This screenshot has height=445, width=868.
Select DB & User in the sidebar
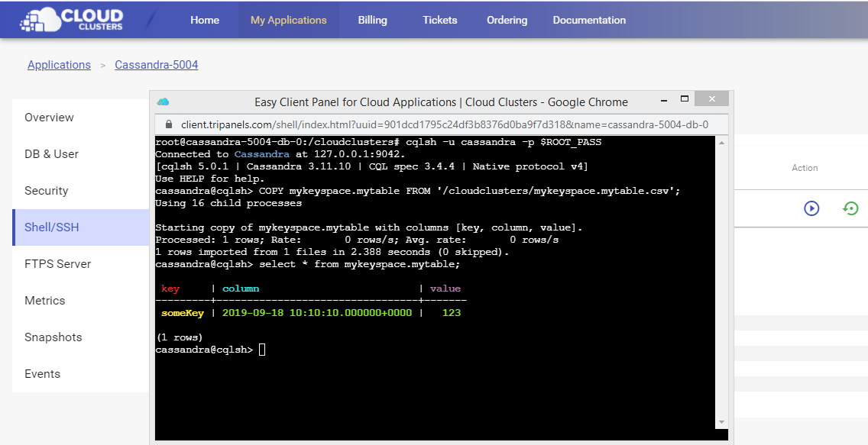81,154
